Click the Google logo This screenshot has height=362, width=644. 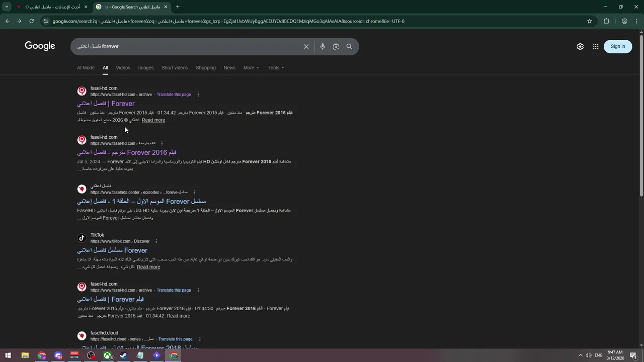(40, 46)
